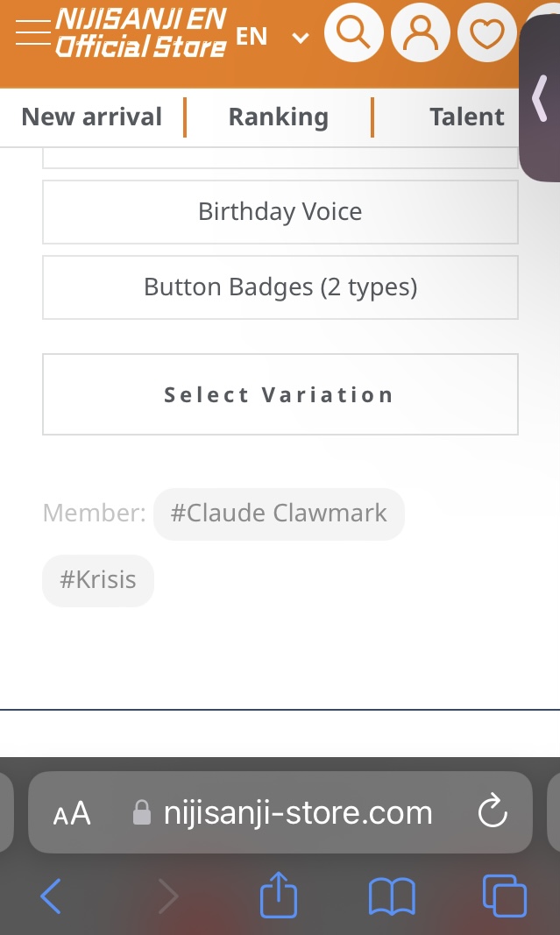The width and height of the screenshot is (560, 935).
Task: Follow the #Claude Clawmark member tag
Action: (279, 514)
